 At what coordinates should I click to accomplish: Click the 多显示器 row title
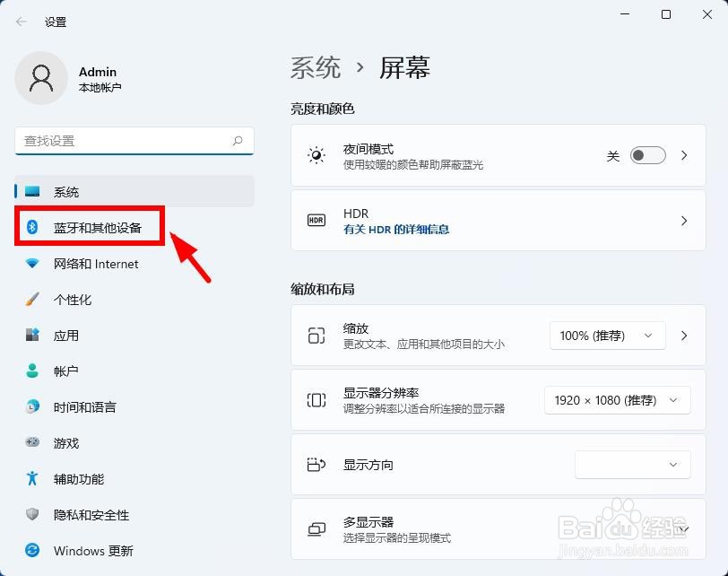(368, 521)
